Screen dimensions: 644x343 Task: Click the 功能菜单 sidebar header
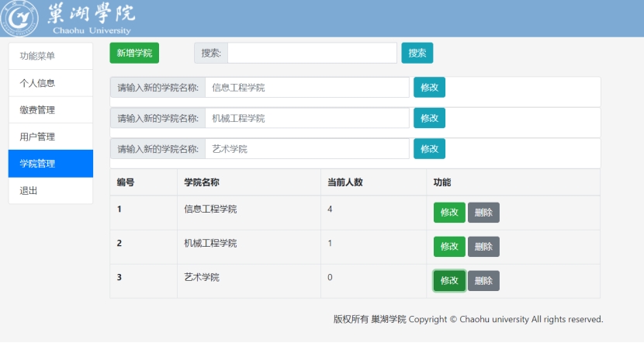click(50, 56)
